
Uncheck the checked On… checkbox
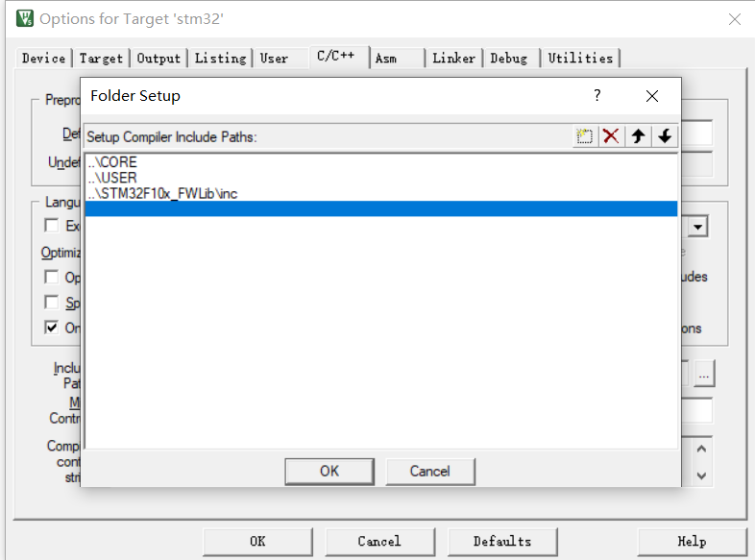(x=52, y=328)
